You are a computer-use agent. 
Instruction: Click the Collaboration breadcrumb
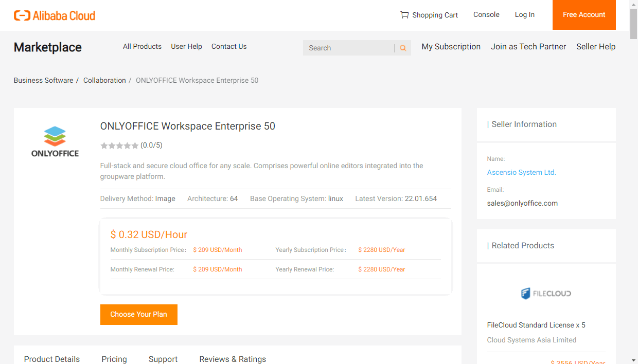pyautogui.click(x=104, y=80)
